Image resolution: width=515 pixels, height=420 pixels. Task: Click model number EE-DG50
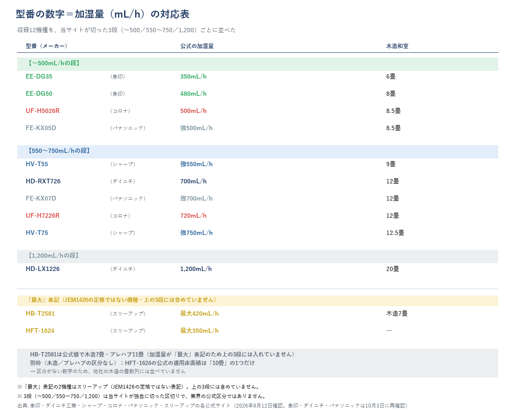pyautogui.click(x=39, y=94)
